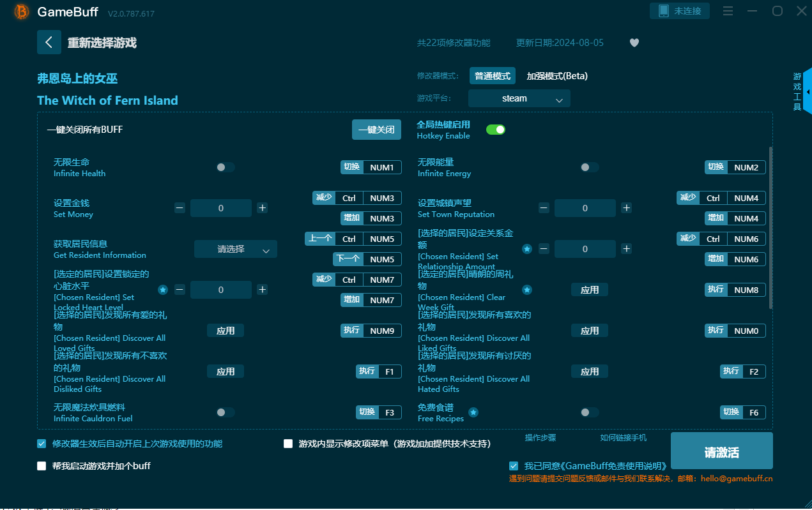Screen dimensions: 812x510
Task: Check show in-game modifier menu checkbox
Action: 288,444
